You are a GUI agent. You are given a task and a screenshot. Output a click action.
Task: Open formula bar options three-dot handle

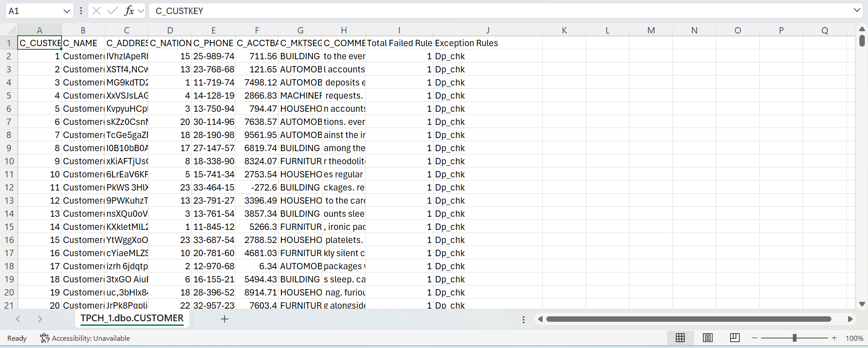coord(81,11)
